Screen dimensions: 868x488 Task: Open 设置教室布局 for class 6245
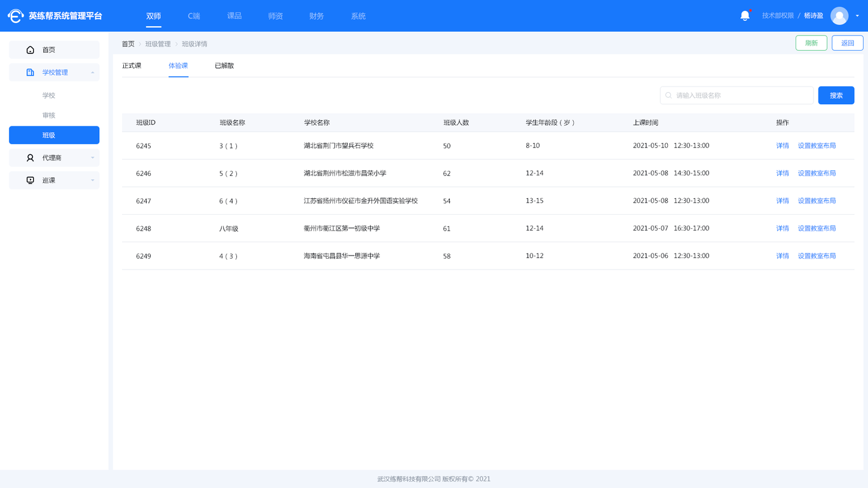pos(817,146)
